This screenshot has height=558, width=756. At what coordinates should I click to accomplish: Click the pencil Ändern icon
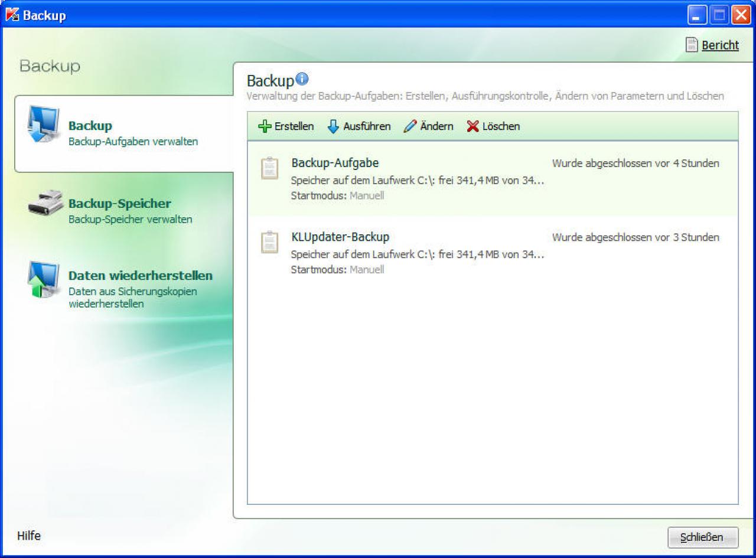tap(410, 126)
